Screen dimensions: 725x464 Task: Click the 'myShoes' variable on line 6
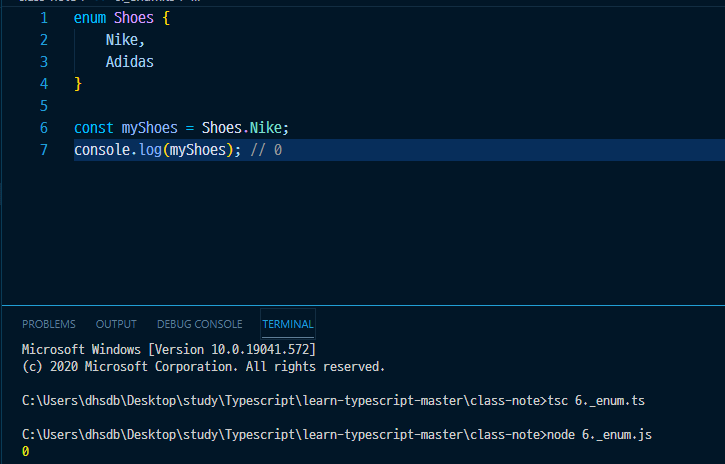[x=149, y=128]
